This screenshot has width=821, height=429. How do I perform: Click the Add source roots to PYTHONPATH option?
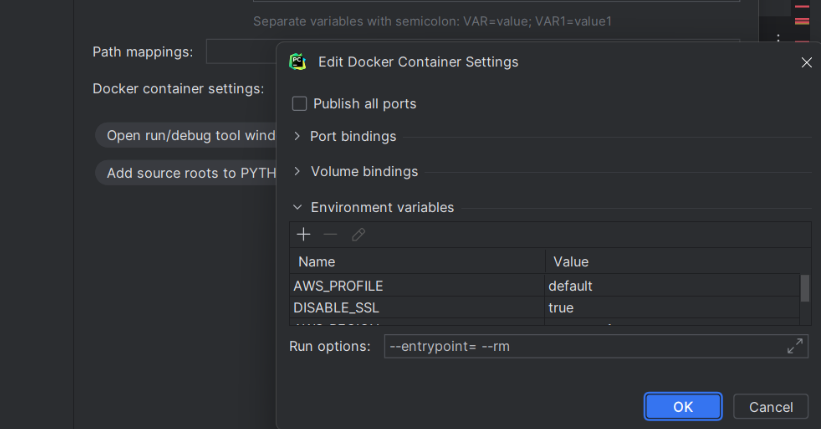point(186,173)
